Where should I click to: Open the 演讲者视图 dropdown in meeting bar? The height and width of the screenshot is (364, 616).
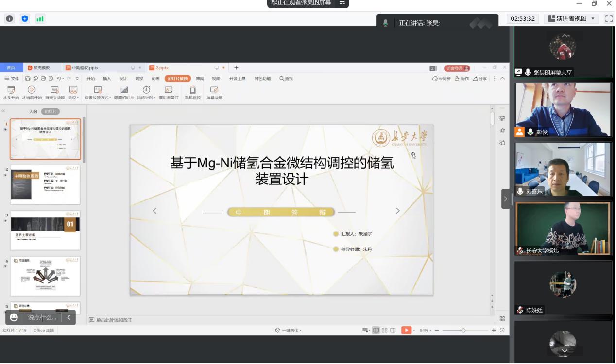coord(572,18)
